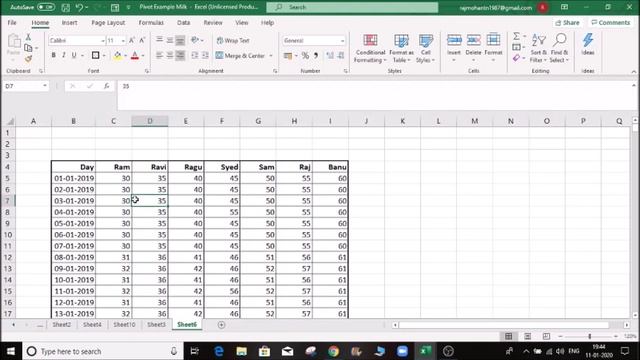Screen dimensions: 640x360
Task: Select the Format Painter brush
Action: pyautogui.click(x=28, y=59)
